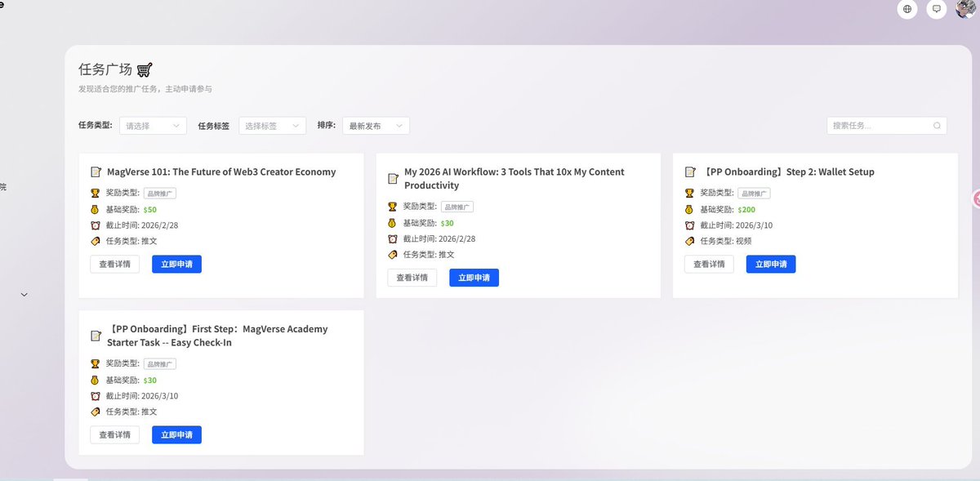Click notepad icon on Easy Check-In card
The width and height of the screenshot is (980, 481).
click(96, 336)
